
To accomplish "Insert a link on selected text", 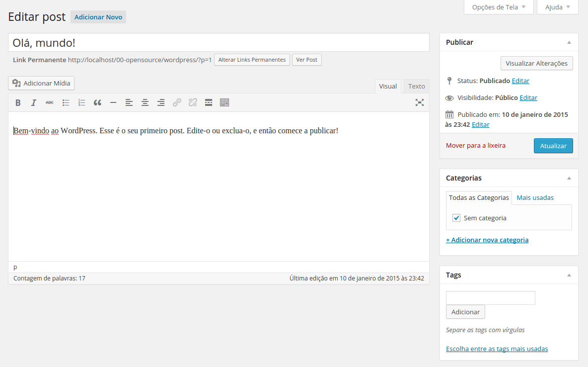I will (177, 102).
